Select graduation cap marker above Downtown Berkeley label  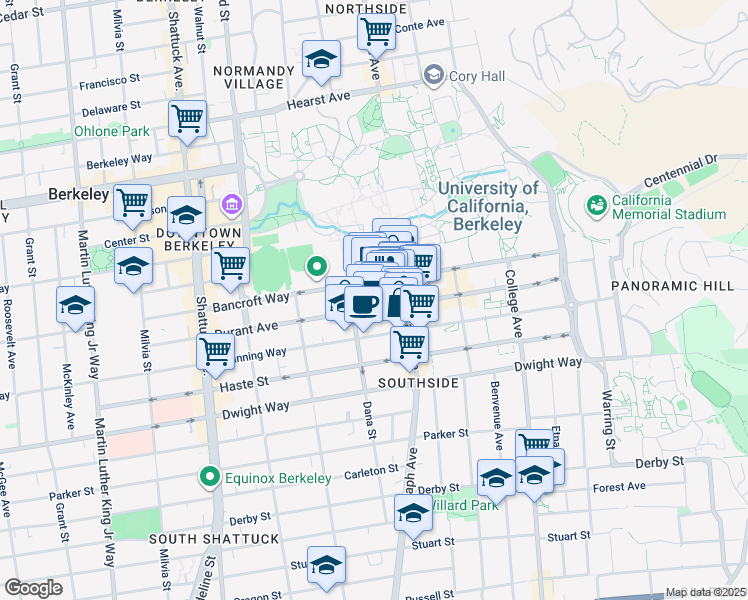pos(186,215)
